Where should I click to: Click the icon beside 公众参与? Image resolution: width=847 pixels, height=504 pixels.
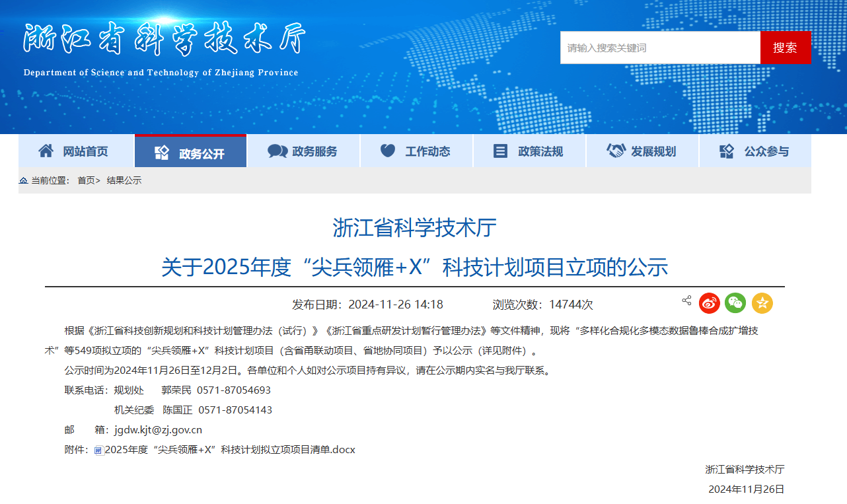[727, 151]
